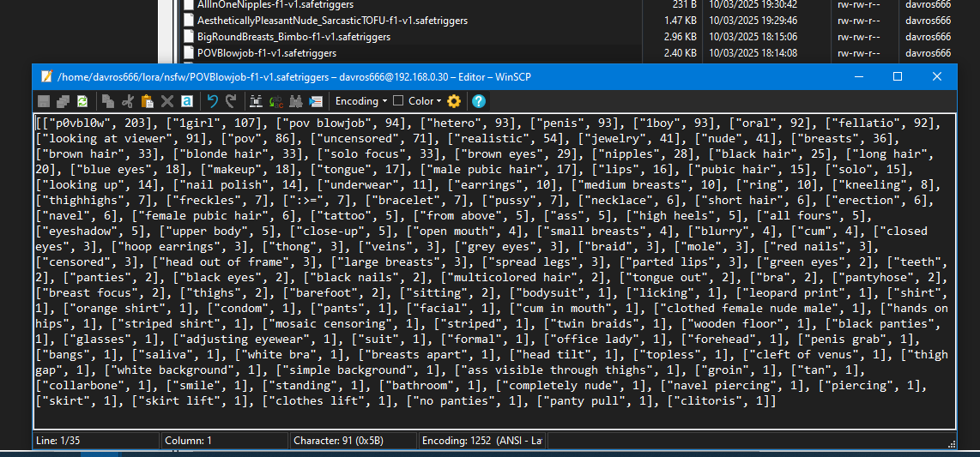Toggle the checkbox square beside Color
The height and width of the screenshot is (457, 980).
click(x=398, y=101)
